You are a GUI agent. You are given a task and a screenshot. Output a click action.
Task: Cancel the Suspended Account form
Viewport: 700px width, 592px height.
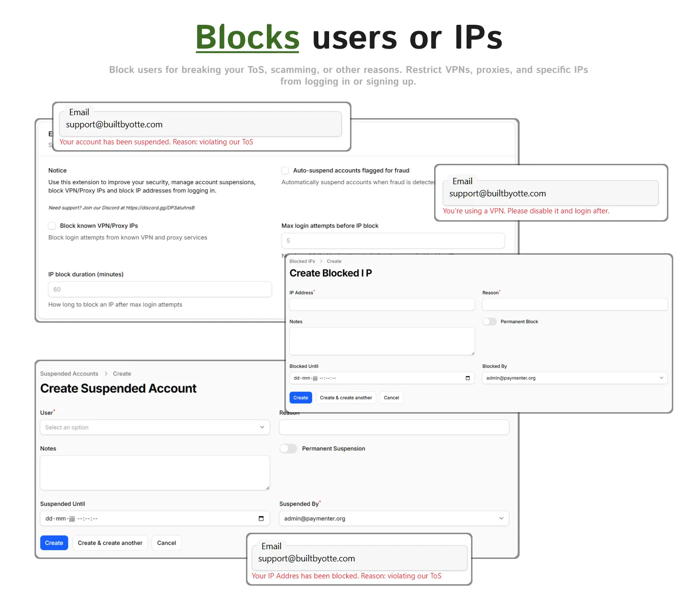pos(166,543)
